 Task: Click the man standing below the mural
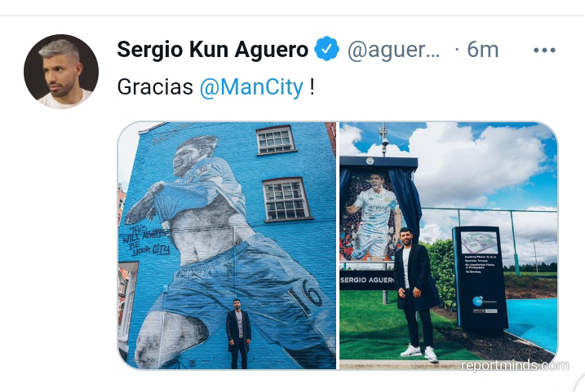coord(238,333)
